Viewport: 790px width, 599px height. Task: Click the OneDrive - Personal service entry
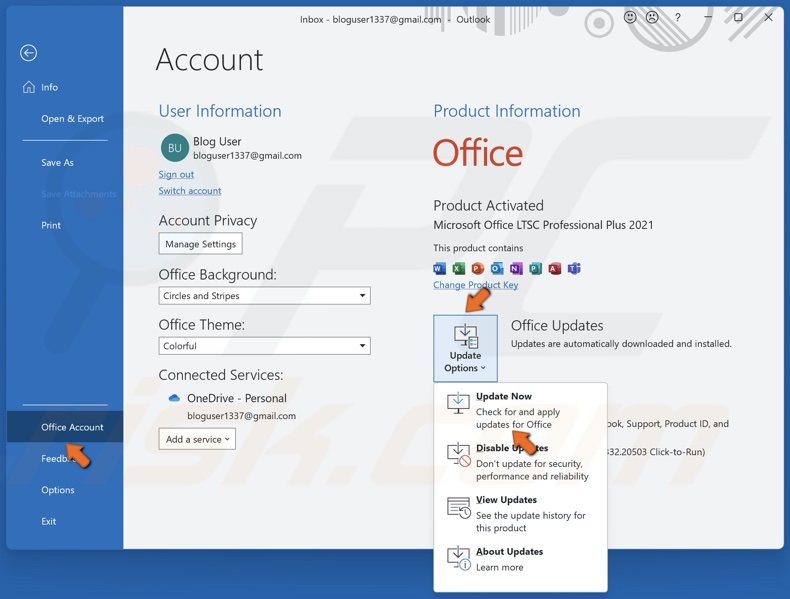pos(237,398)
